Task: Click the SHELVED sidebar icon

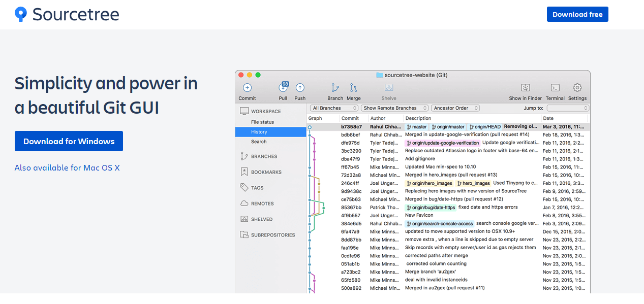Action: point(244,219)
